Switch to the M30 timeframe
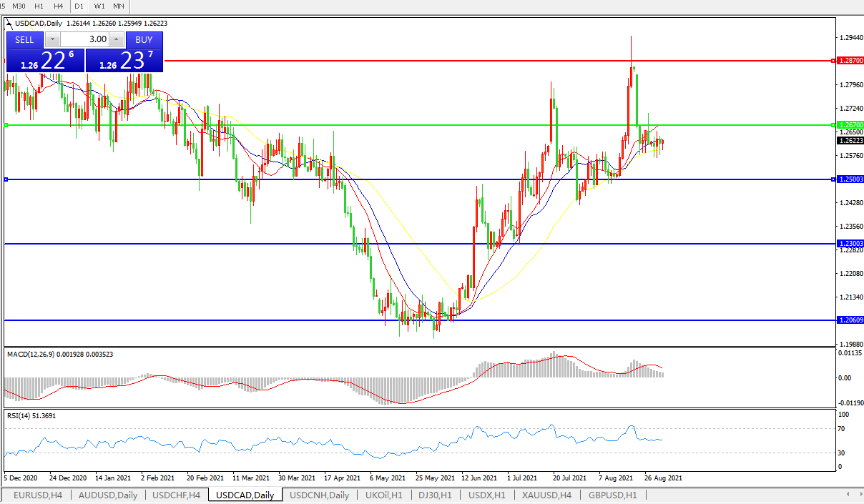Image resolution: width=864 pixels, height=504 pixels. click(19, 6)
